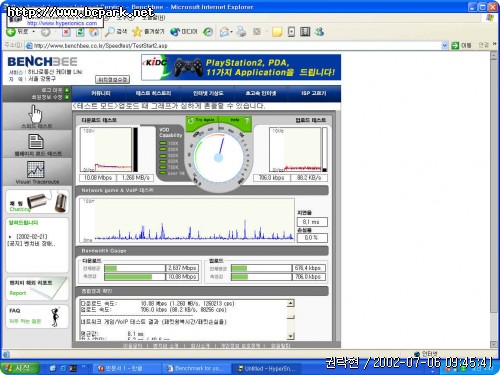
Task: Click the Help question mark on gauge
Action: tap(247, 120)
